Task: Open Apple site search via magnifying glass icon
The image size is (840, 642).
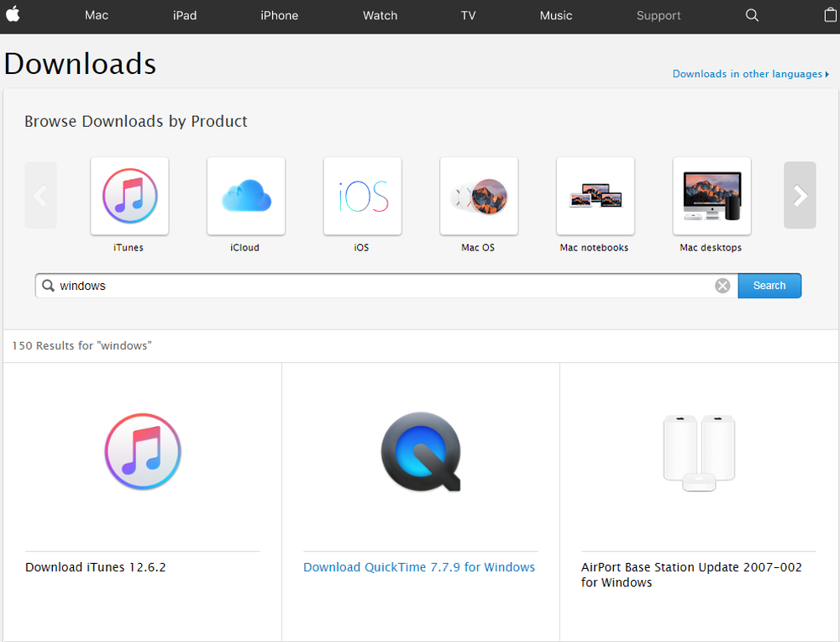Action: click(x=751, y=15)
